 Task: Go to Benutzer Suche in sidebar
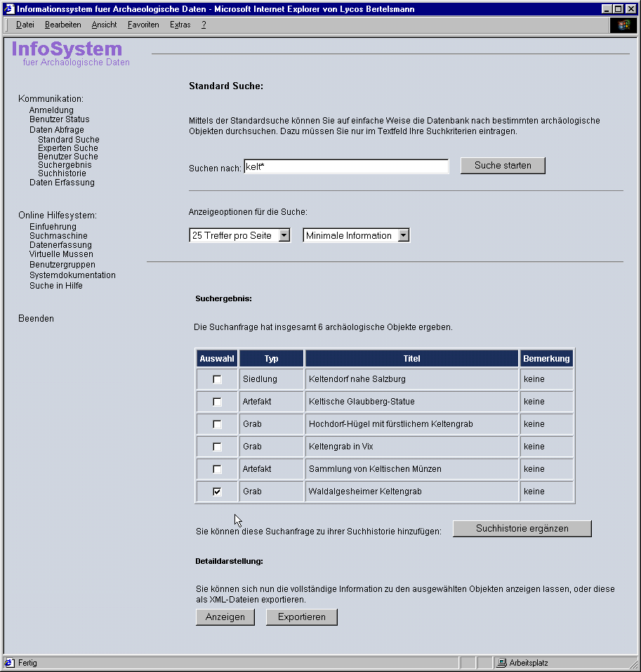68,157
